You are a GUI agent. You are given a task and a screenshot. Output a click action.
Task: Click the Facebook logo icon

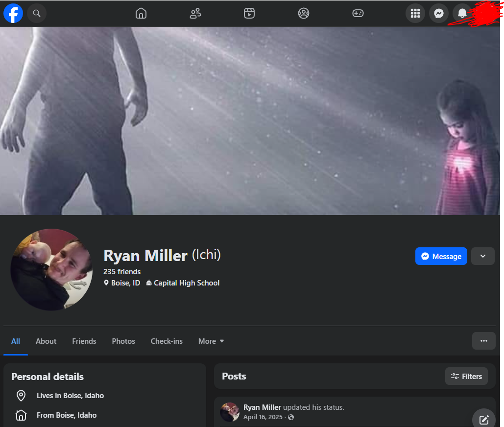pos(13,13)
